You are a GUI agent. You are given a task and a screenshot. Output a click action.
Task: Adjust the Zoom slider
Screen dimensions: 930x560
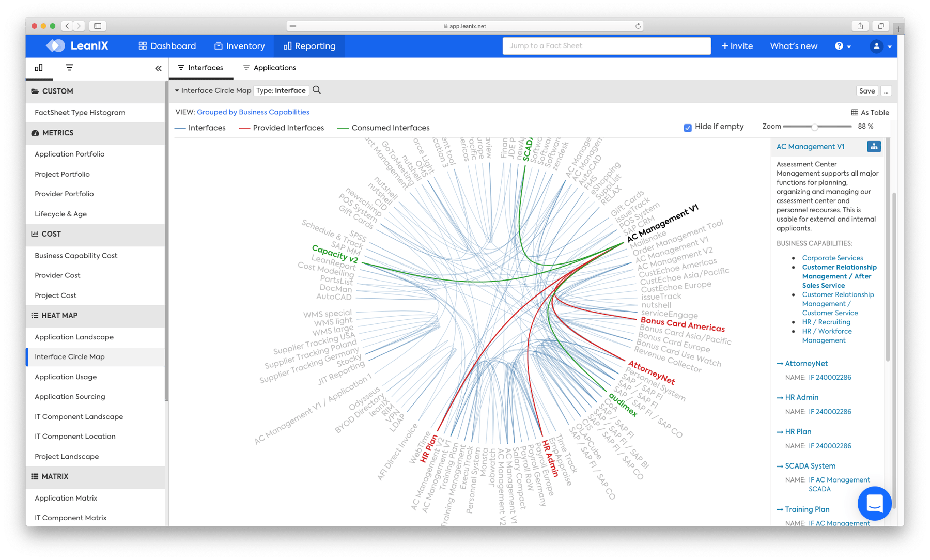tap(815, 126)
